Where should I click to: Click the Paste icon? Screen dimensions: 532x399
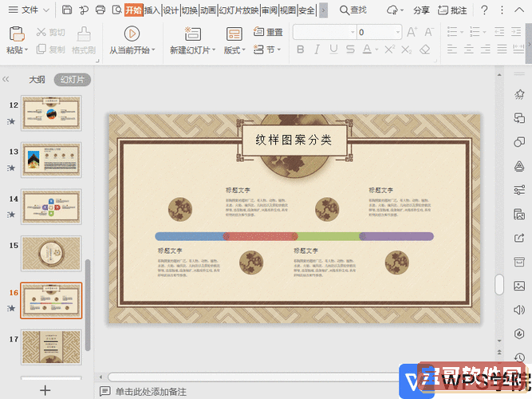[x=16, y=34]
